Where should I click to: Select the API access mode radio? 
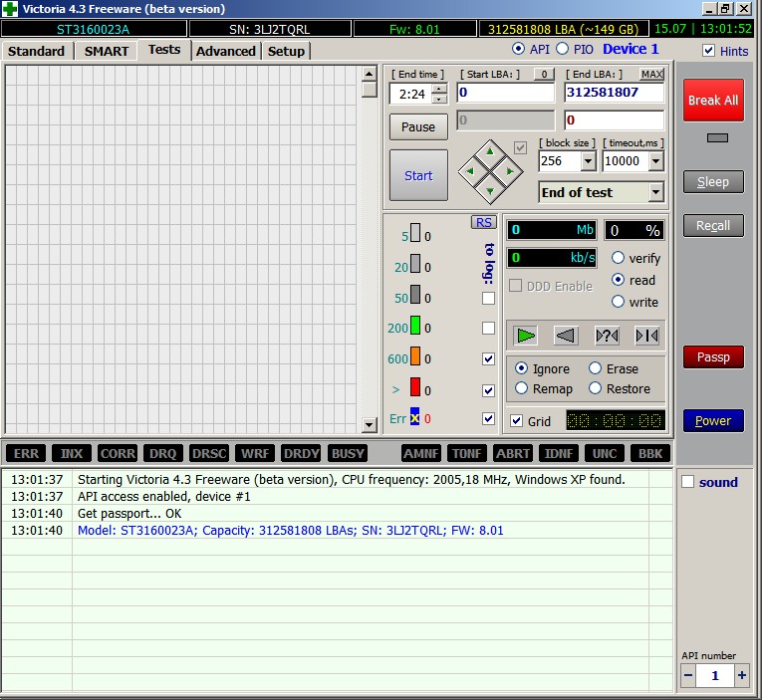(519, 49)
